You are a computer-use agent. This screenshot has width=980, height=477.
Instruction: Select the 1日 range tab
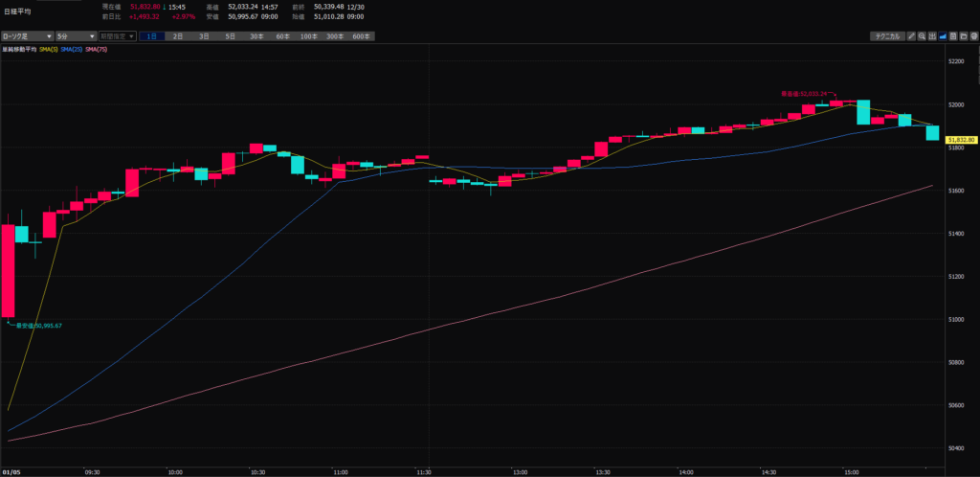click(151, 36)
